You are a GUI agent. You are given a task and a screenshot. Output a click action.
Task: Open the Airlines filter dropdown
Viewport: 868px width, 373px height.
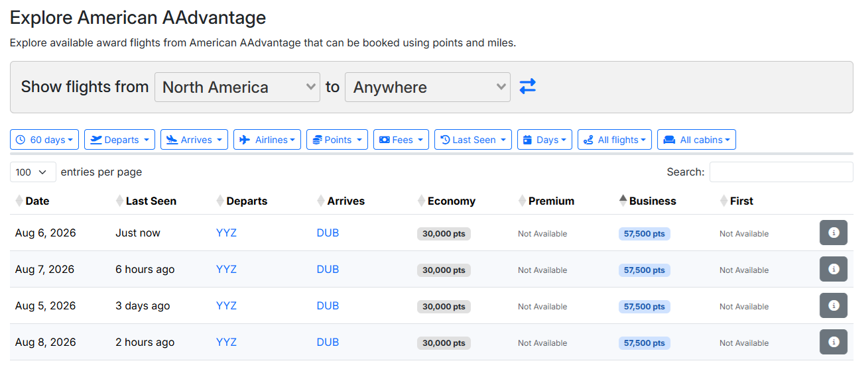point(267,140)
